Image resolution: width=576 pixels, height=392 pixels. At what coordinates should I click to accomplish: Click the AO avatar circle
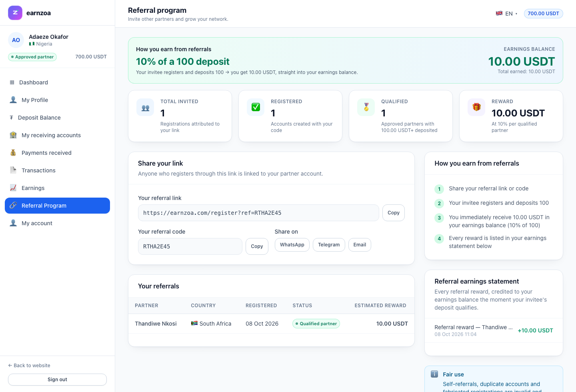point(16,40)
